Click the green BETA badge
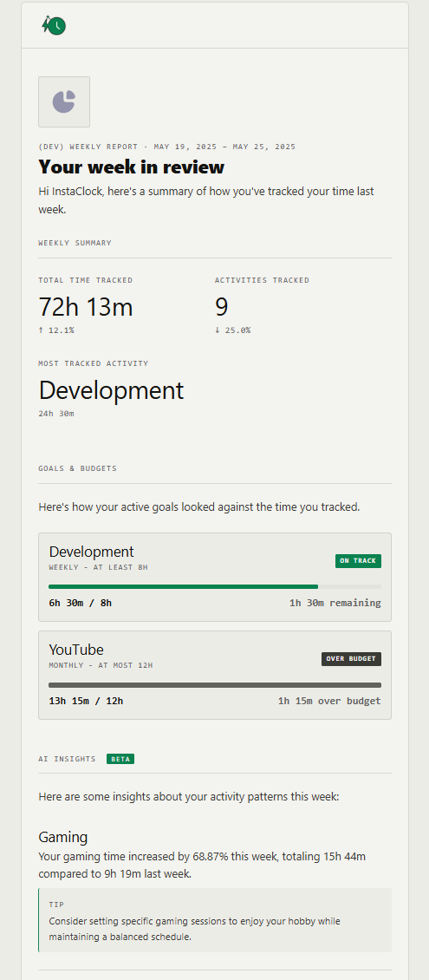429x980 pixels. point(120,759)
